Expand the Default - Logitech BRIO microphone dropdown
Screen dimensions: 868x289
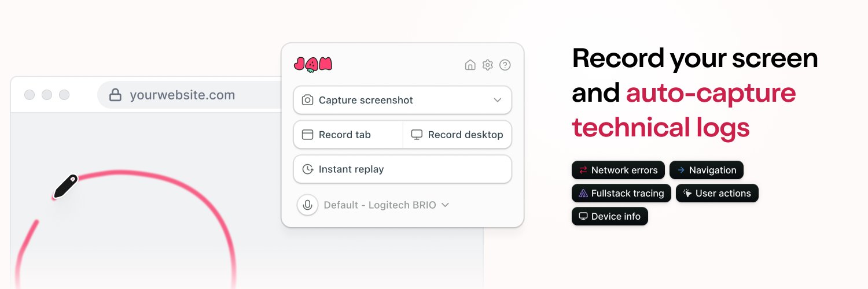click(387, 205)
